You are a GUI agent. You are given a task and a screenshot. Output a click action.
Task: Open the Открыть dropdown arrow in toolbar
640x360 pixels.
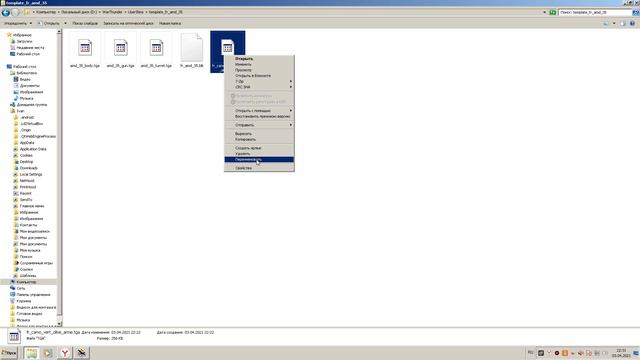point(65,23)
